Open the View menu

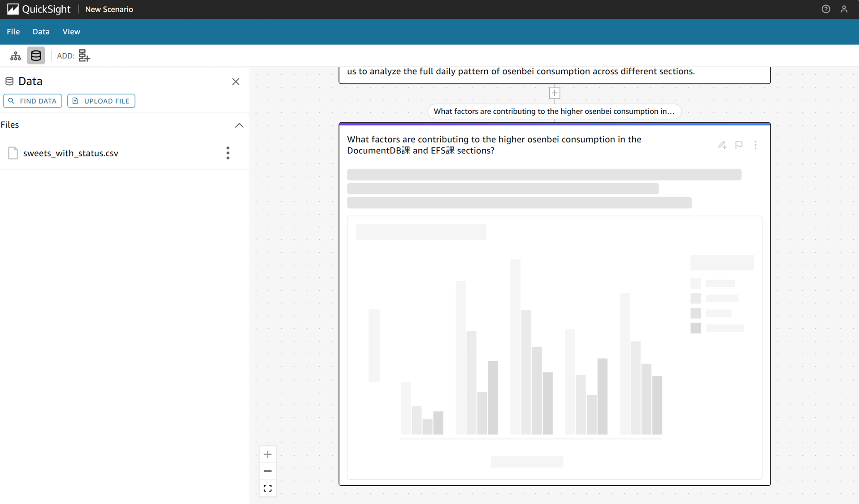click(71, 31)
